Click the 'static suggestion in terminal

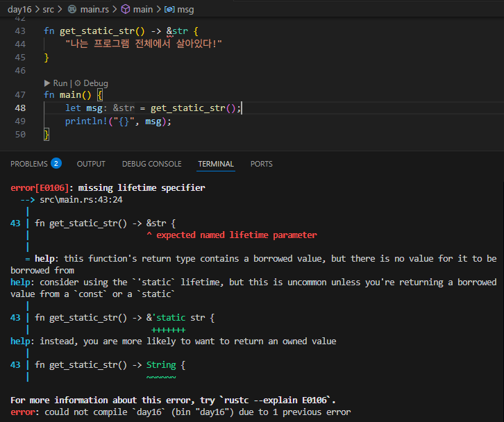pyautogui.click(x=168, y=318)
